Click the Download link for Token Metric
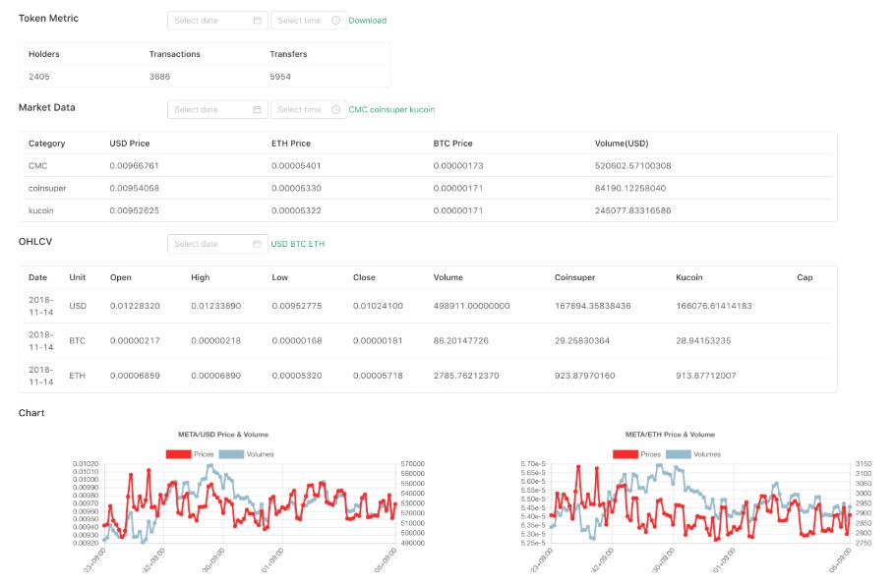The width and height of the screenshot is (895, 588). (x=368, y=21)
